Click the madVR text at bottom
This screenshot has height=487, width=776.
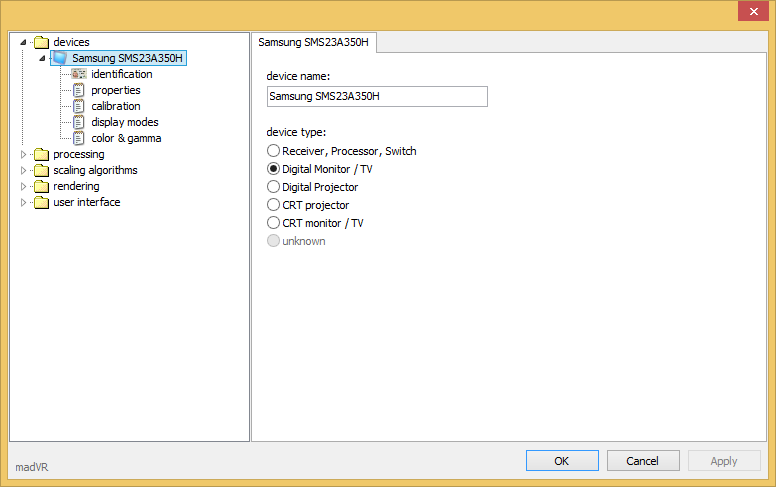coord(32,467)
